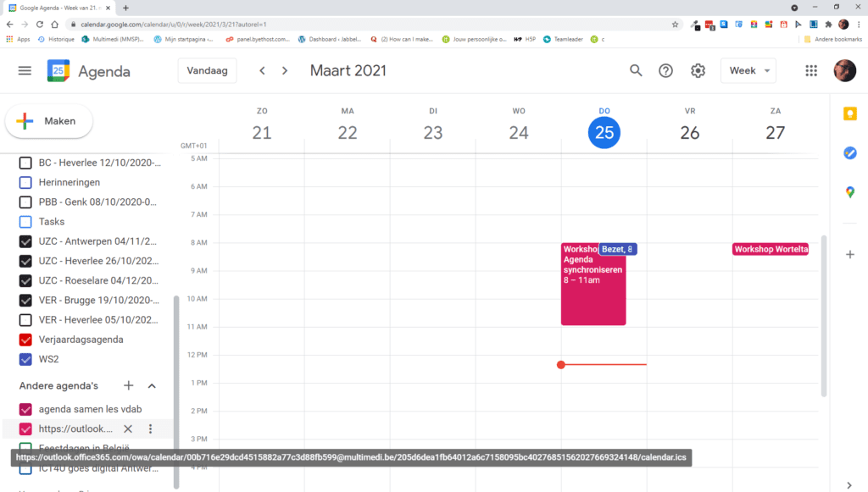The width and height of the screenshot is (868, 492).
Task: Bookmark this page with star icon
Action: pyautogui.click(x=675, y=25)
